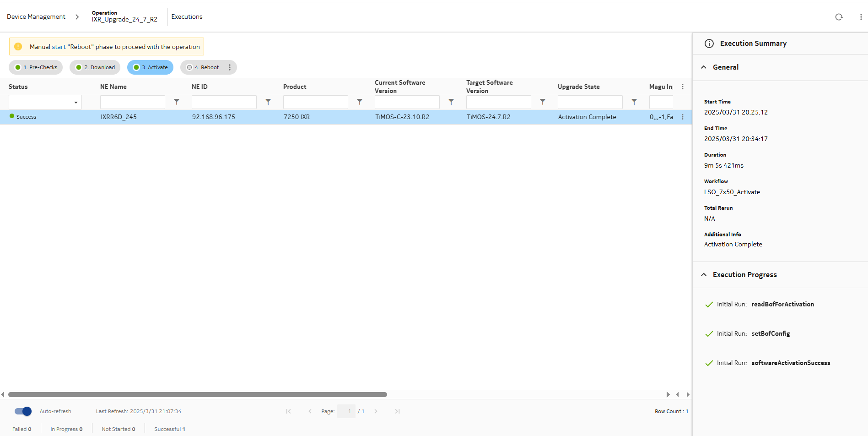Toggle the Auto-refresh switch
The height and width of the screenshot is (436, 868).
coord(23,411)
